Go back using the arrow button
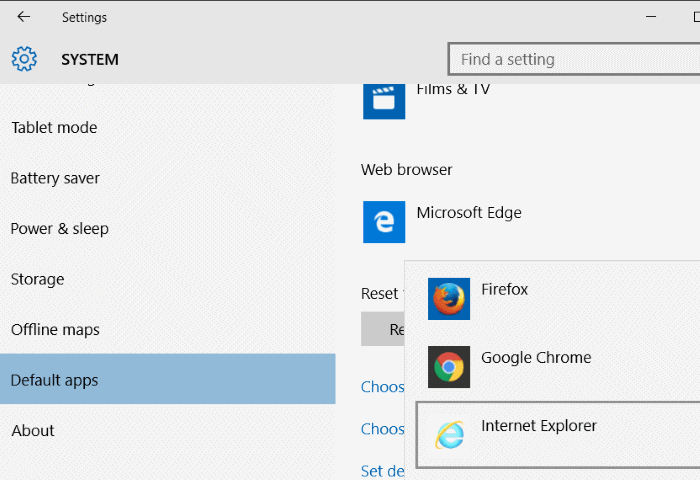Viewport: 700px width, 480px height. (x=23, y=17)
